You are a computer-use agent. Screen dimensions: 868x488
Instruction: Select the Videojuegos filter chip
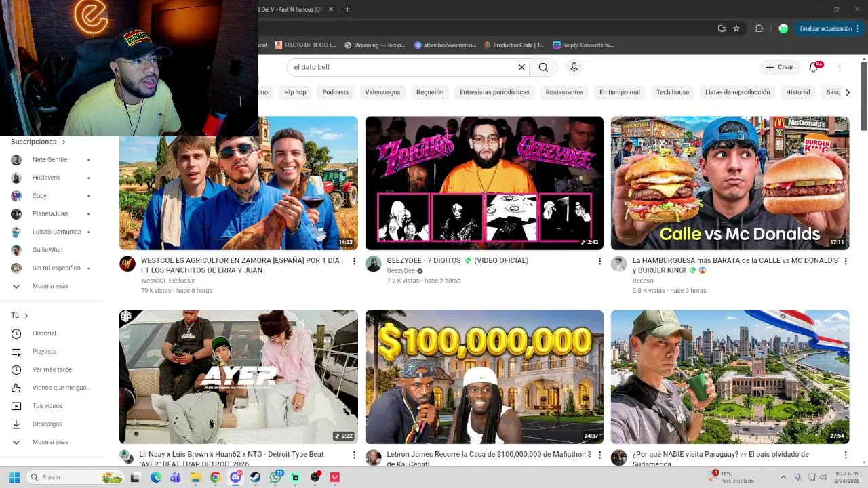coord(382,92)
